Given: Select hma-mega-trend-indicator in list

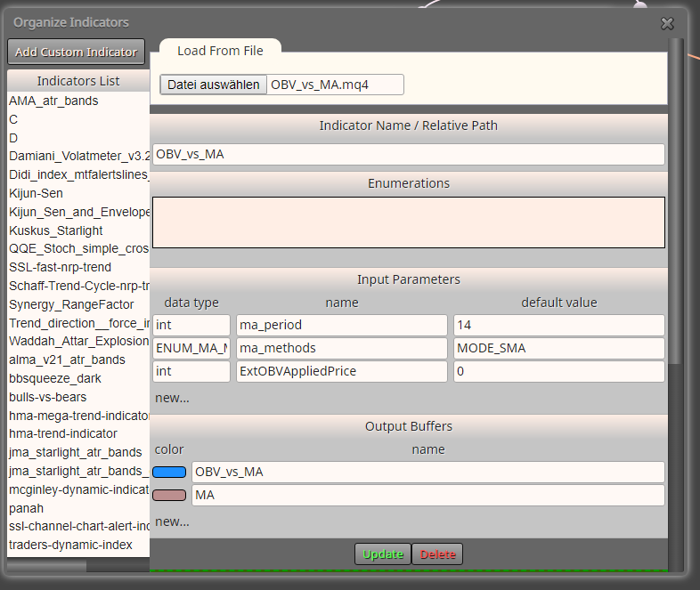Looking at the screenshot, I should pos(78,416).
